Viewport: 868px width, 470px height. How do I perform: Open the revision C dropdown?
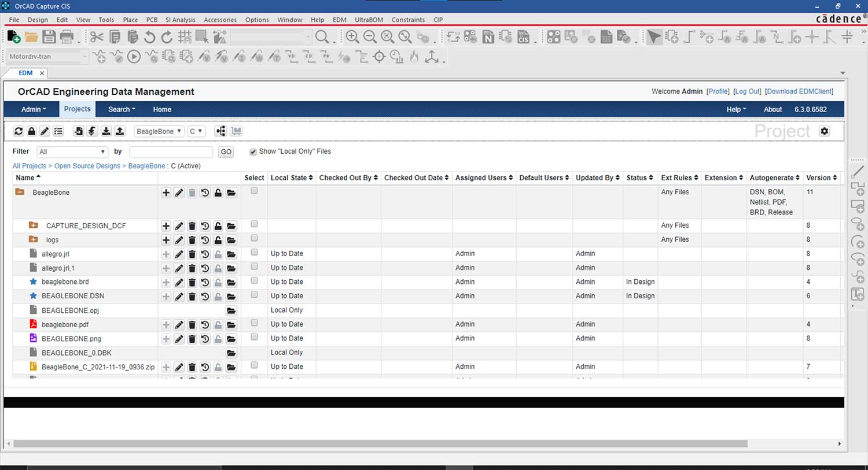[x=196, y=131]
